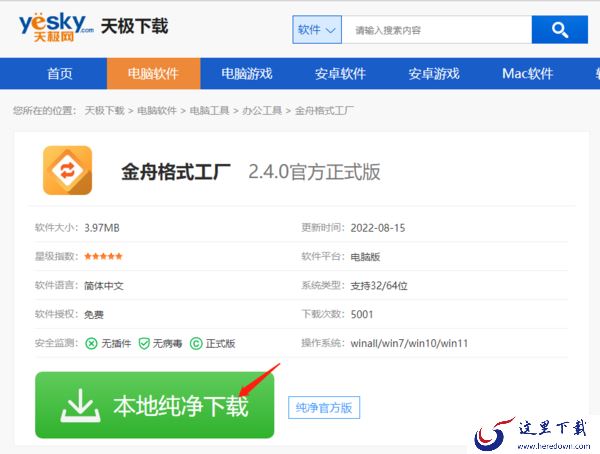Viewport: 600px width, 454px height.
Task: Click the 免费 license value
Action: [x=94, y=314]
